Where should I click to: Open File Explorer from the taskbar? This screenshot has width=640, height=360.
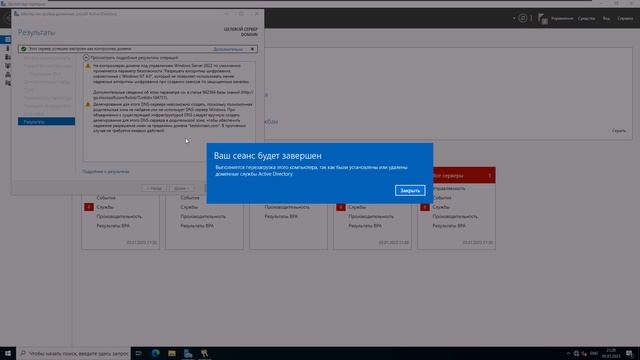(x=172, y=353)
